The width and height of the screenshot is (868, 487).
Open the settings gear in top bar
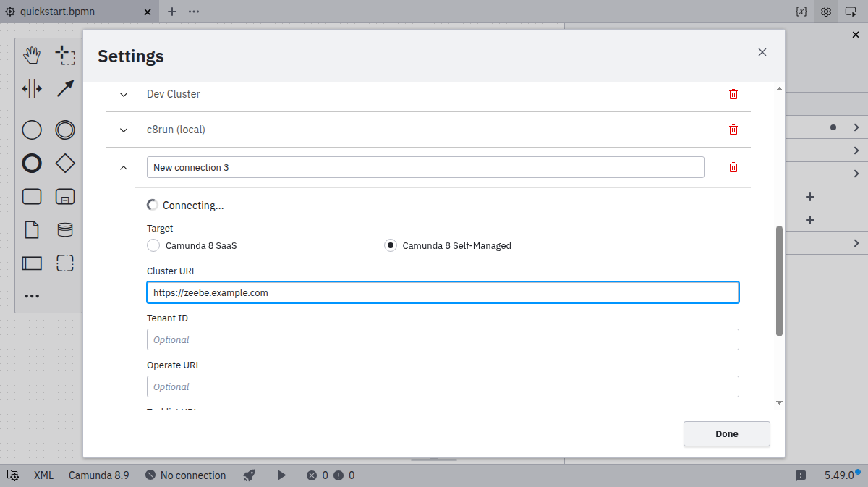pos(826,12)
